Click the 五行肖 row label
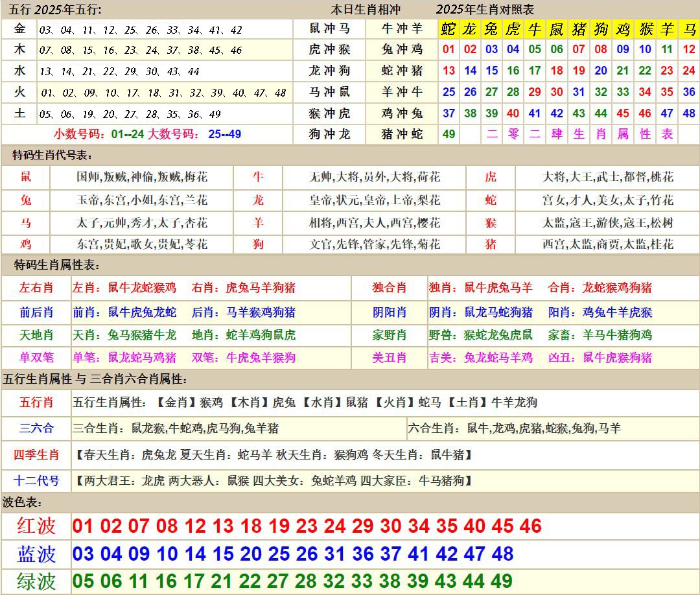This screenshot has height=595, width=700. (36, 402)
